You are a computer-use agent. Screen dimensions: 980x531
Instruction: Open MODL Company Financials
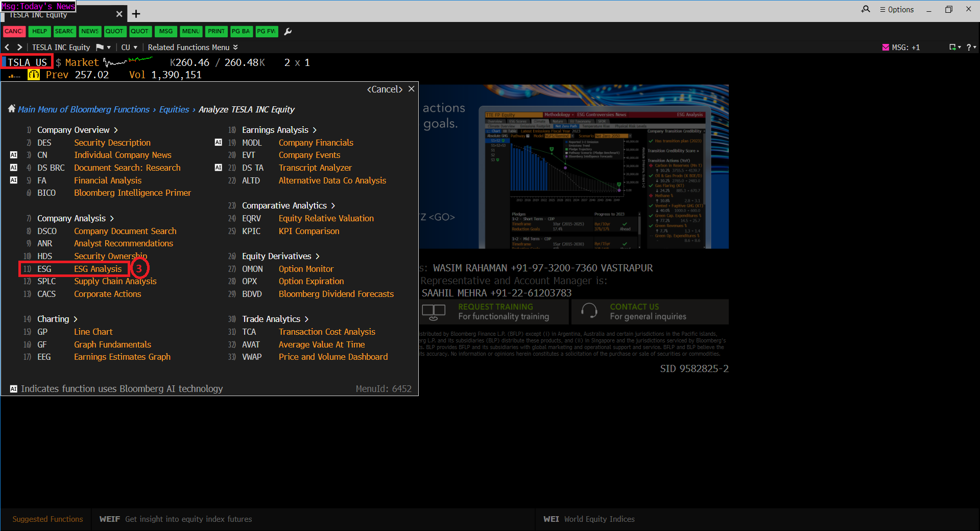(298, 143)
